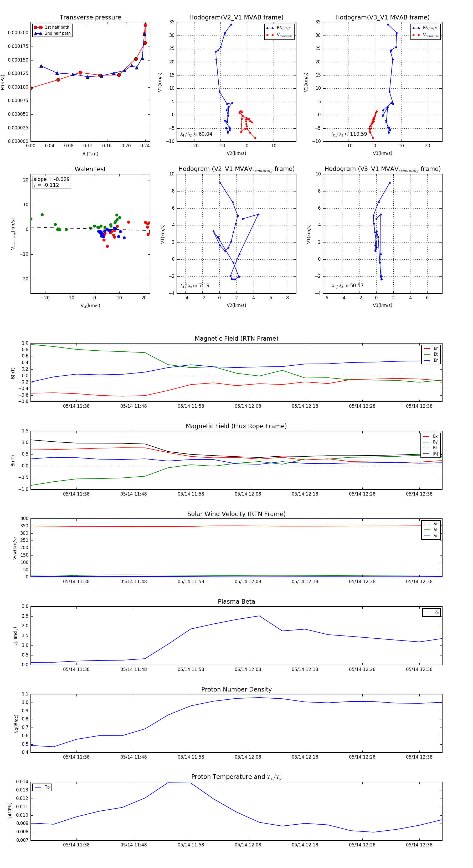Click the '400' tick on Solar Wind Velocity axis
Image resolution: width=473 pixels, height=868 pixels.
(25, 519)
